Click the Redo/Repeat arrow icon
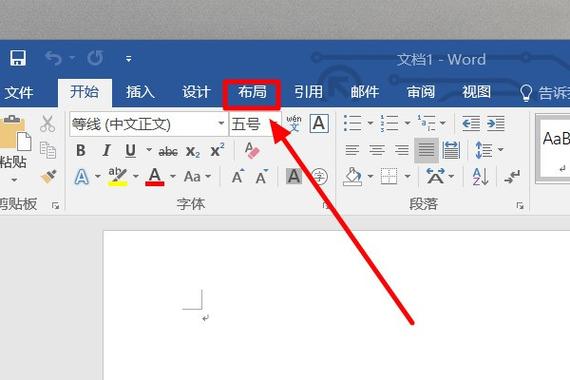 [95, 58]
